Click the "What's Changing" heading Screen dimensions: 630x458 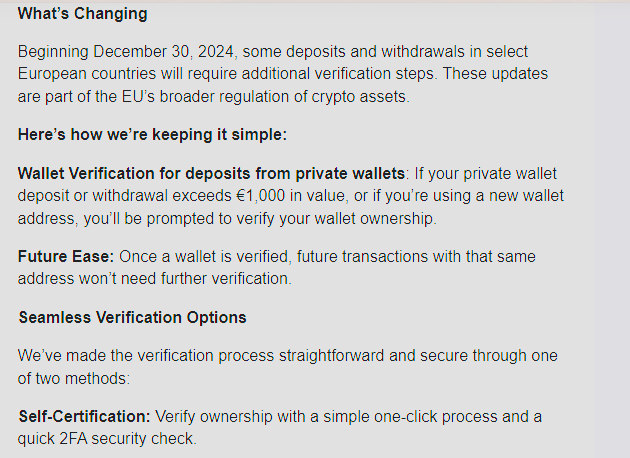click(x=82, y=14)
